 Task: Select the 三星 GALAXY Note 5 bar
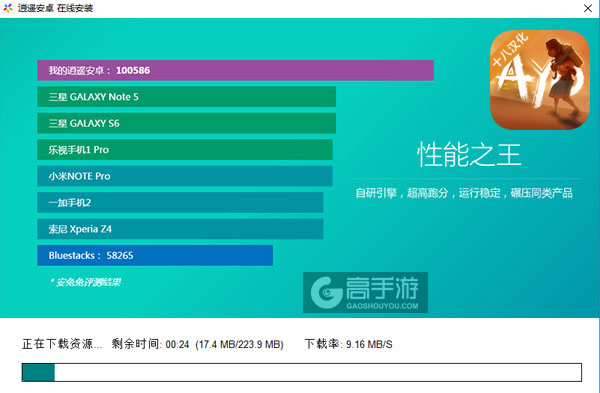click(x=187, y=97)
